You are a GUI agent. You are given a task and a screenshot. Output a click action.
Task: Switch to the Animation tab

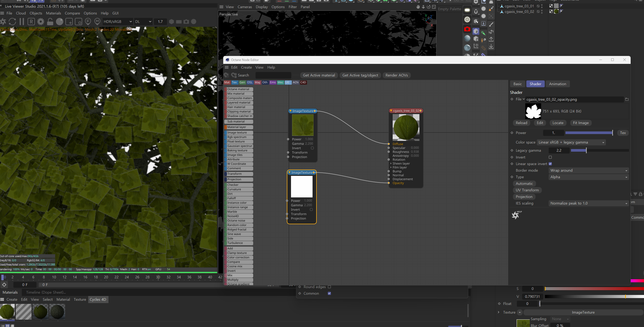[x=557, y=84]
